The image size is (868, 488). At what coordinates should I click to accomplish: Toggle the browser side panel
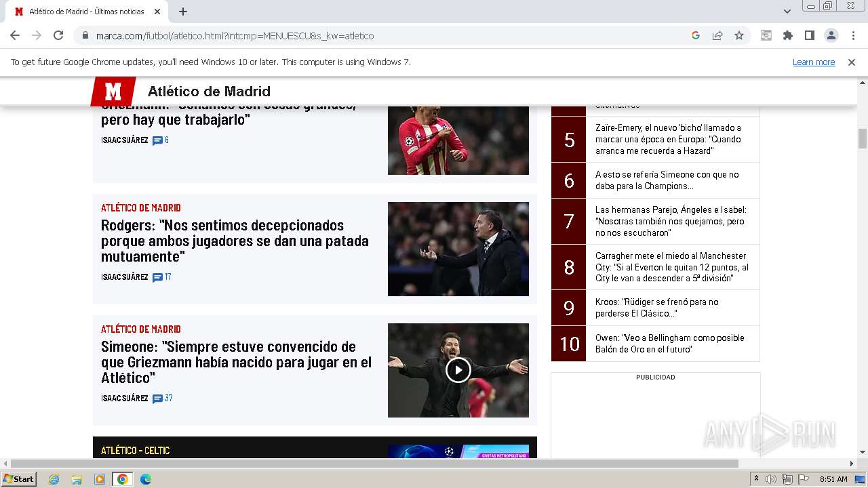pyautogui.click(x=810, y=35)
